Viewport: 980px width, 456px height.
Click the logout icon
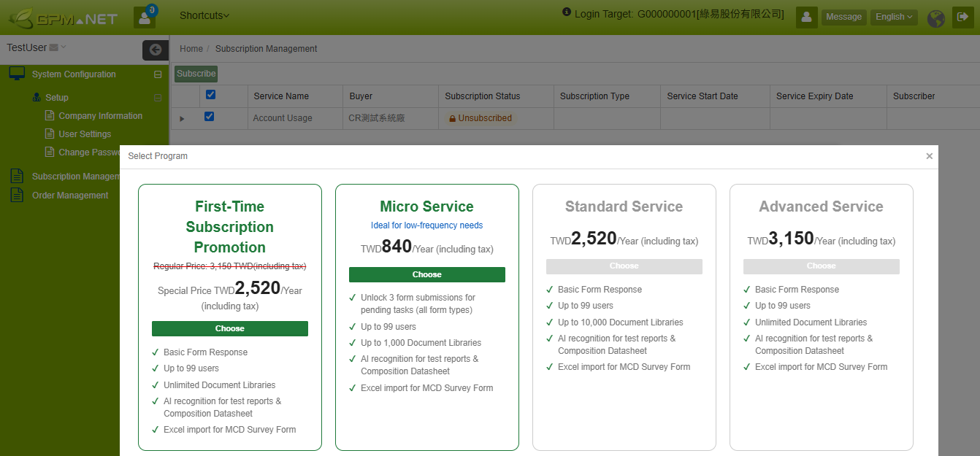[962, 17]
